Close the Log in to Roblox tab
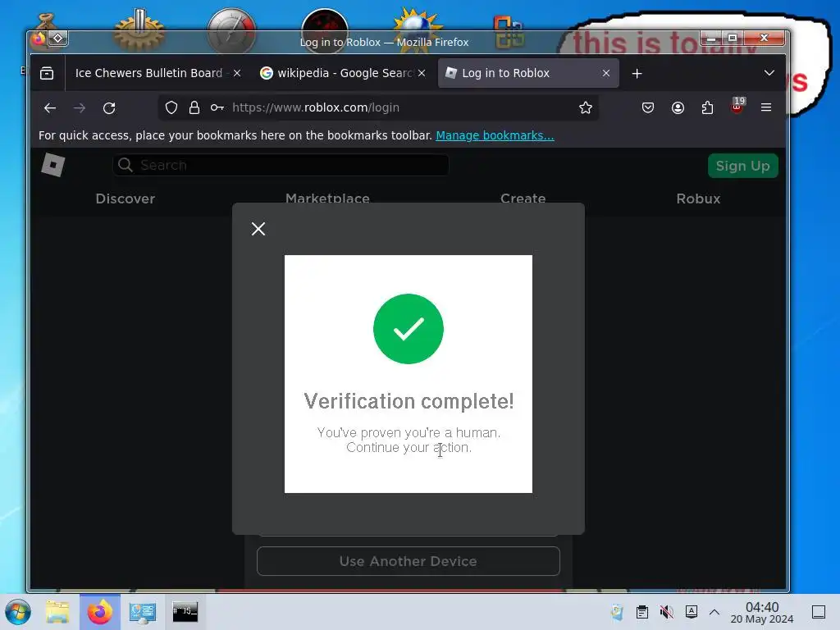 pos(606,73)
